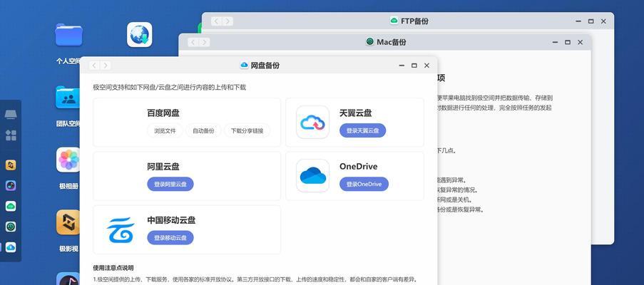Click the Mac备份 window title text
Viewport: 644px width, 285px height.
click(392, 42)
